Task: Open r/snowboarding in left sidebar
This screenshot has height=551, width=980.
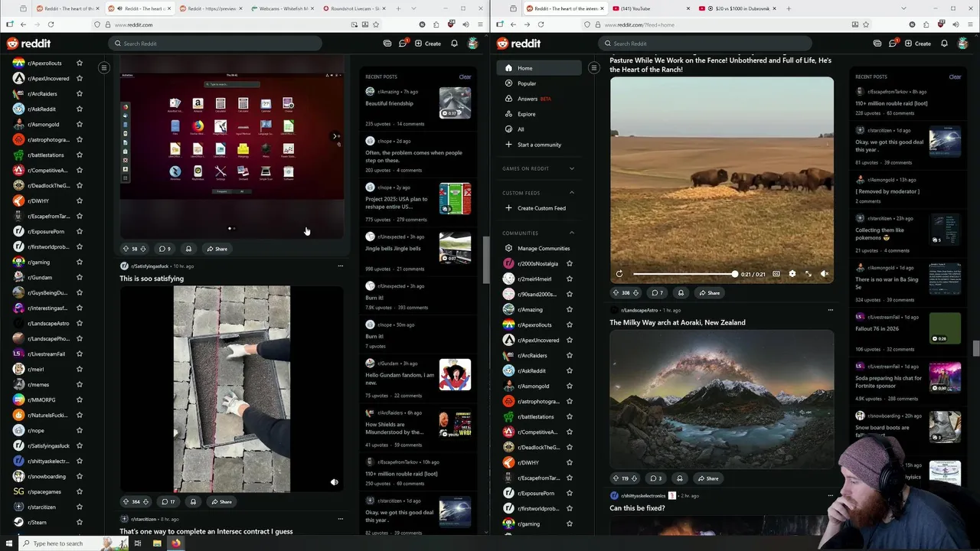Action: click(x=46, y=476)
